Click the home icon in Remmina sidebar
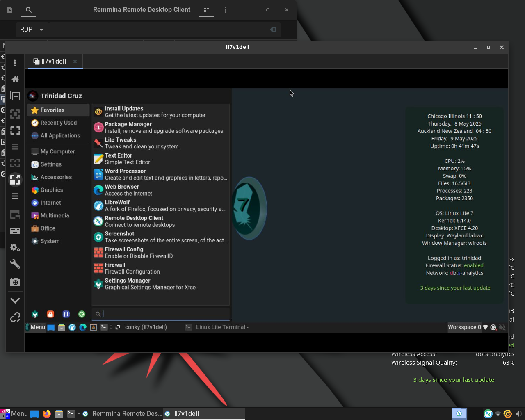Image resolution: width=525 pixels, height=420 pixels. (15, 79)
